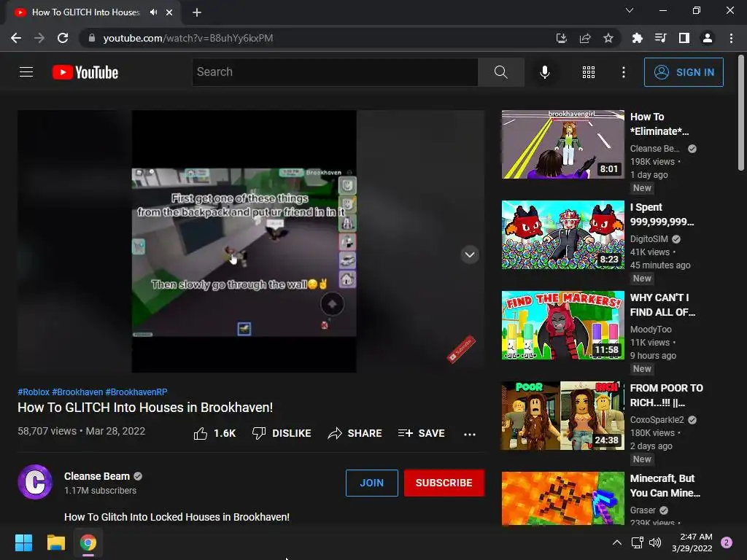Subscribe to Cleanse Beam
This screenshot has height=560, width=747.
tap(444, 483)
